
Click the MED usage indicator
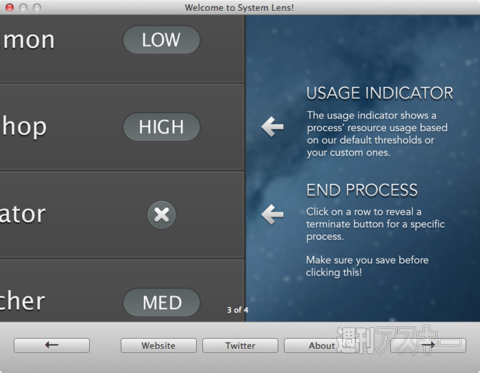tap(162, 302)
